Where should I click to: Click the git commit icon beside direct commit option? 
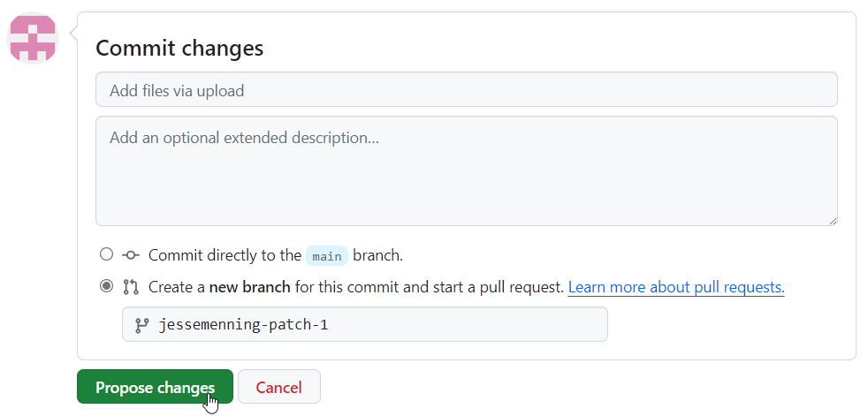tap(131, 255)
